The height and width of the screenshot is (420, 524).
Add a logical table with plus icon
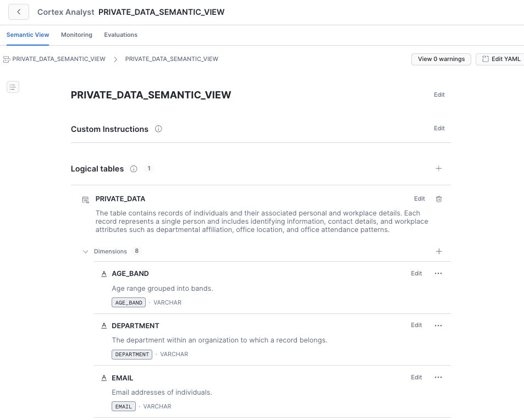click(x=439, y=168)
